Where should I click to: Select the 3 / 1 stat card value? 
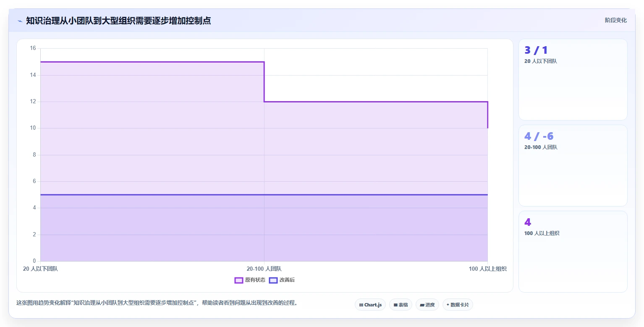pyautogui.click(x=536, y=50)
